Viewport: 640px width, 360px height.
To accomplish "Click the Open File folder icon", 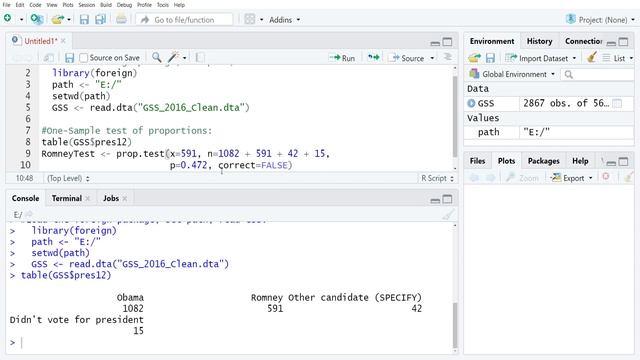I will click(x=58, y=19).
